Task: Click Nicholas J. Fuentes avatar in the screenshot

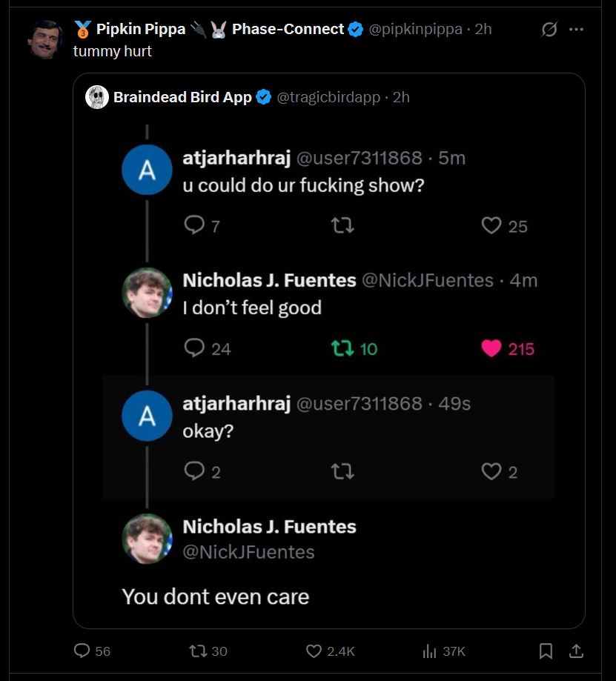Action: (x=147, y=293)
